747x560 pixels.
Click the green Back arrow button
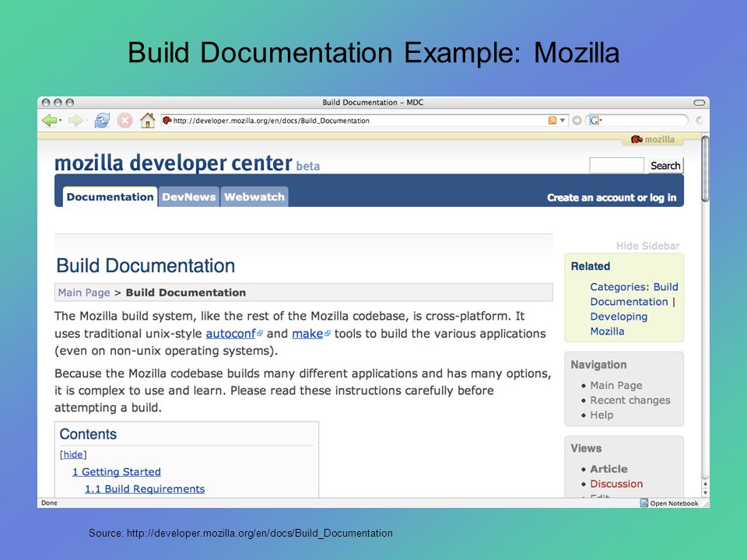point(49,121)
